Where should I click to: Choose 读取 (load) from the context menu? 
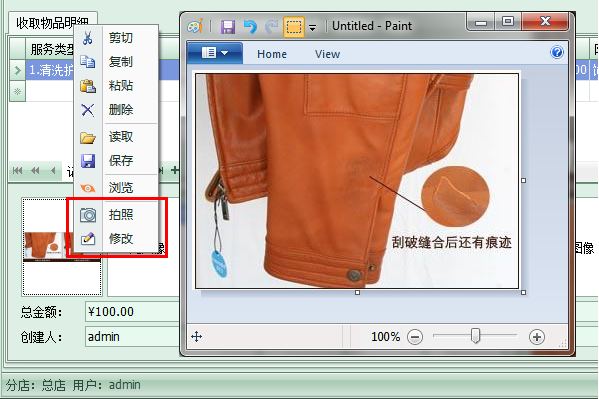(x=116, y=137)
